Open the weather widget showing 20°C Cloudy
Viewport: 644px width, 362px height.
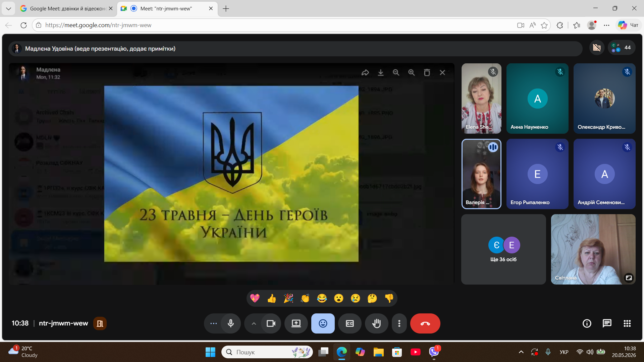23,352
